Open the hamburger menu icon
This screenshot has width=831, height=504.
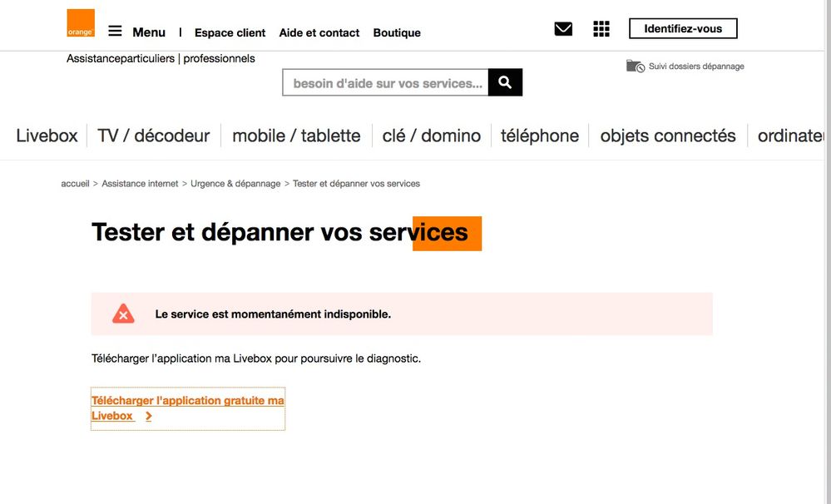(x=115, y=30)
